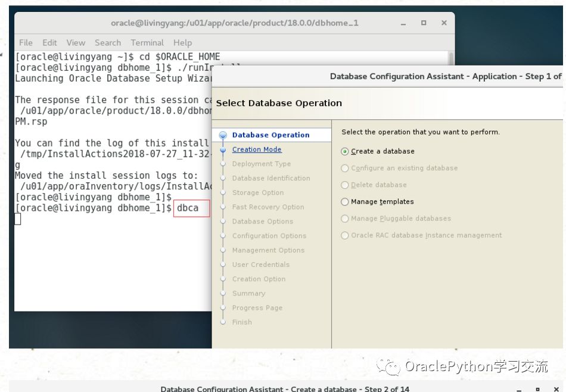The image size is (566, 392).
Task: Open the terminal Edit menu
Action: 49,42
